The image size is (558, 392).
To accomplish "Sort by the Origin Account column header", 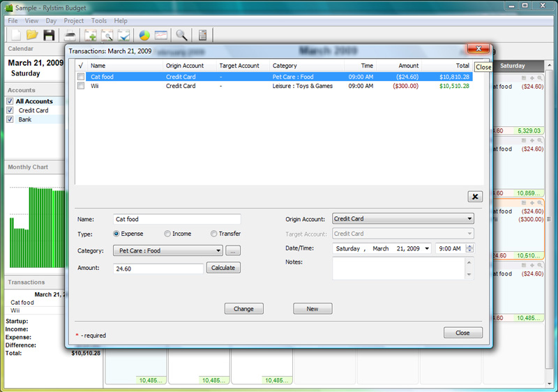I will coord(190,66).
